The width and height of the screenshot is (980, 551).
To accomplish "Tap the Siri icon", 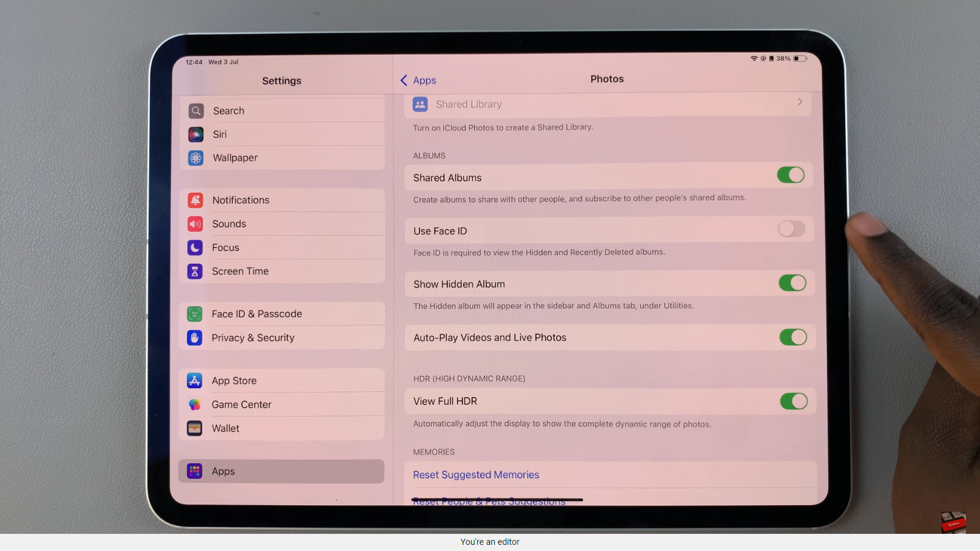I will point(196,134).
